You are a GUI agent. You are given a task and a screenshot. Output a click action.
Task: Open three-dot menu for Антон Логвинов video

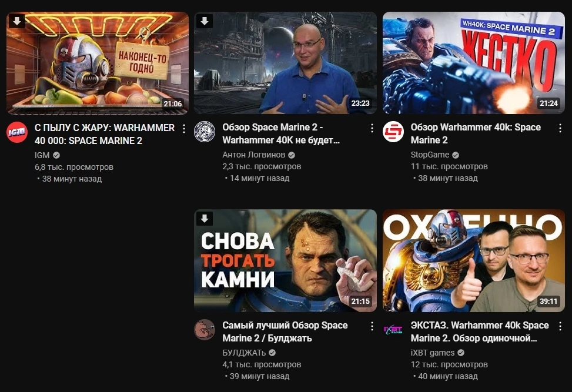pyautogui.click(x=372, y=128)
